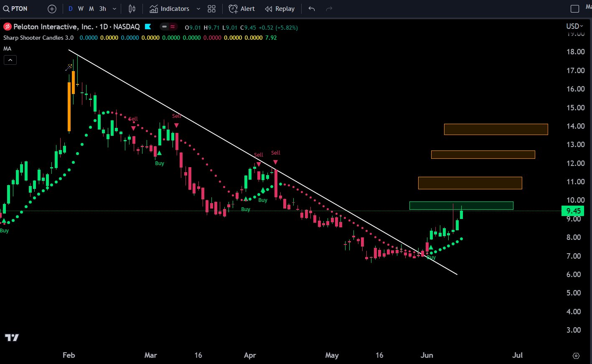This screenshot has height=364, width=592.
Task: Select the orange rectangle near 11.00
Action: tap(470, 183)
